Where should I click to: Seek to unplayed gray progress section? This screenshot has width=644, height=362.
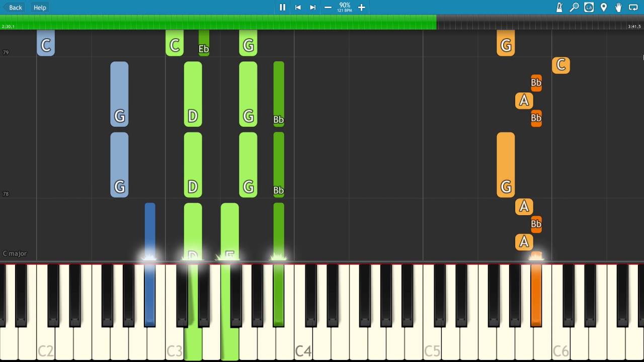point(540,22)
